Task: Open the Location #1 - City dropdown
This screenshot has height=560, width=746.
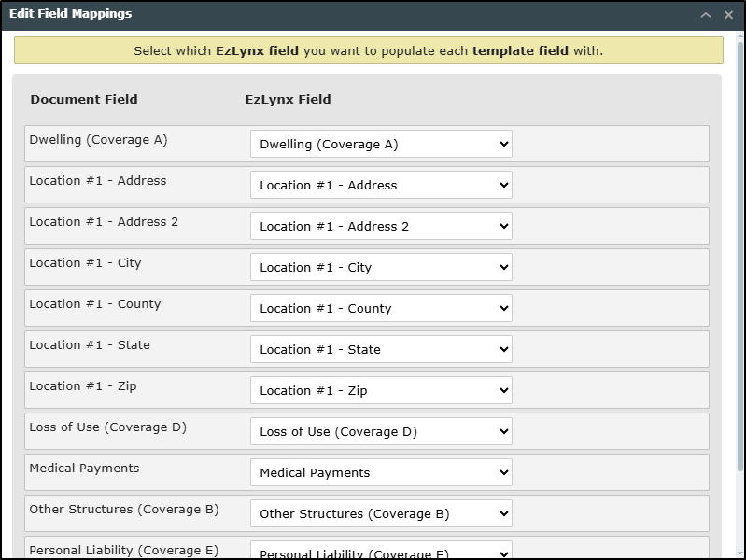Action: [x=381, y=267]
